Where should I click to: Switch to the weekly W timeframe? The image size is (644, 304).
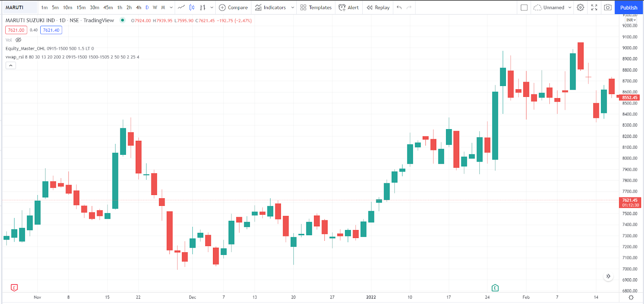point(155,7)
